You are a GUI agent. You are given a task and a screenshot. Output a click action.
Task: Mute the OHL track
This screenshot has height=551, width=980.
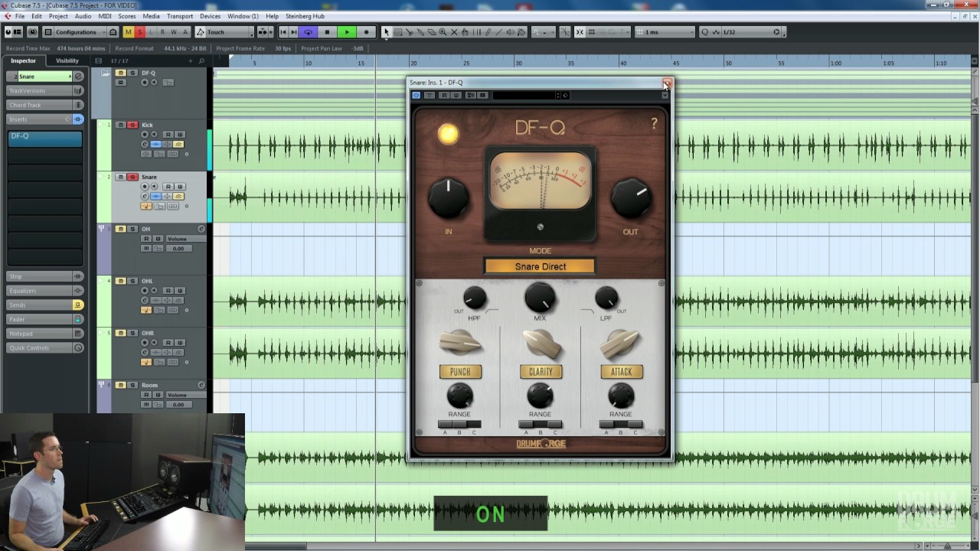[x=121, y=281]
